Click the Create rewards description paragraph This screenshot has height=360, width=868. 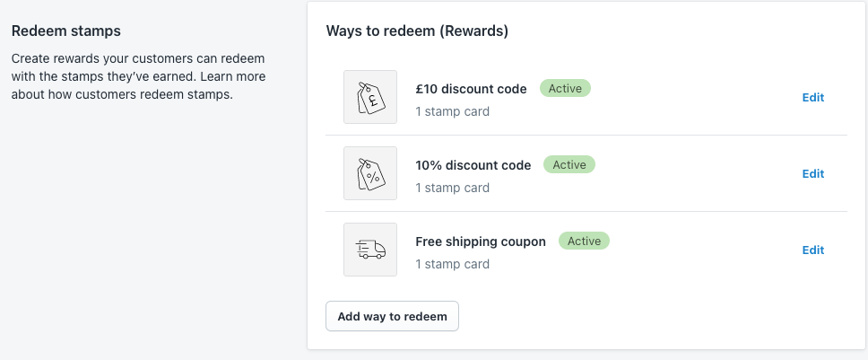[138, 76]
